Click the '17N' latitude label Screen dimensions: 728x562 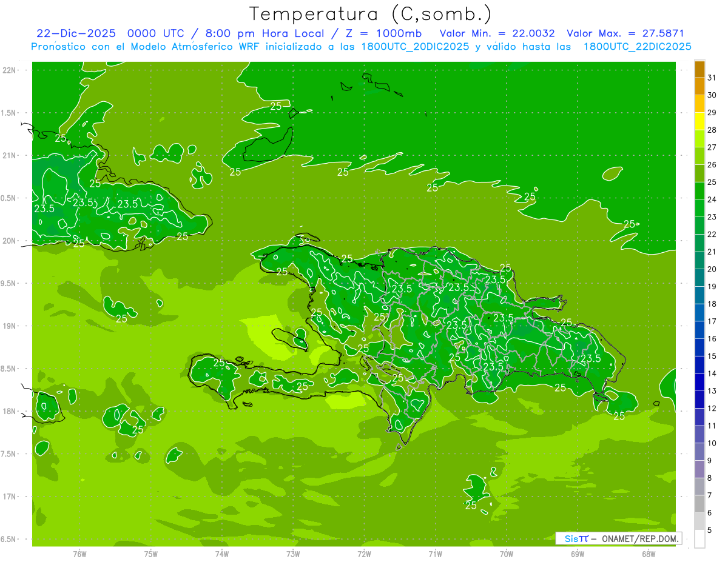pyautogui.click(x=9, y=497)
